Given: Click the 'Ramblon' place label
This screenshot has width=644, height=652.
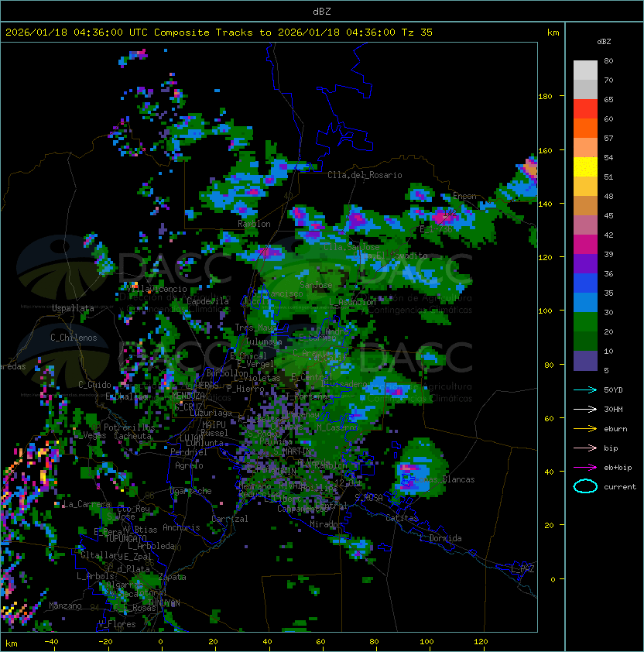Looking at the screenshot, I should [254, 224].
